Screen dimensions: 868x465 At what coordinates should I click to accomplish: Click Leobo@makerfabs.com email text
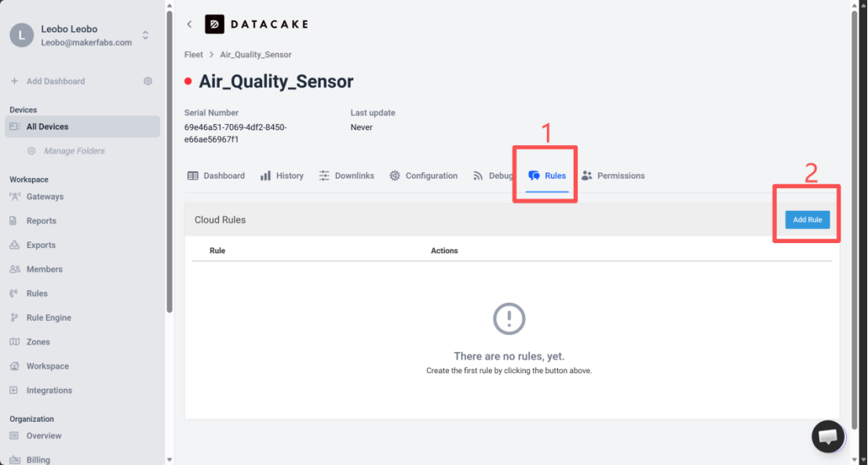point(86,42)
